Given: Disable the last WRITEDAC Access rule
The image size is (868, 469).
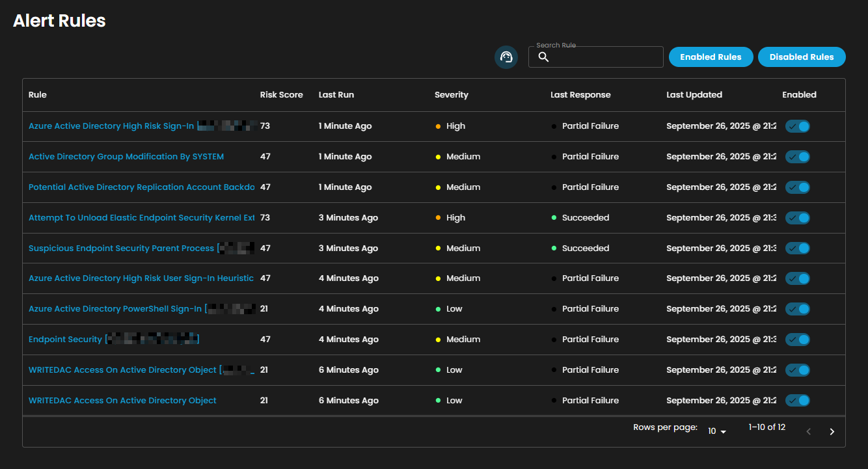Looking at the screenshot, I should click(798, 401).
